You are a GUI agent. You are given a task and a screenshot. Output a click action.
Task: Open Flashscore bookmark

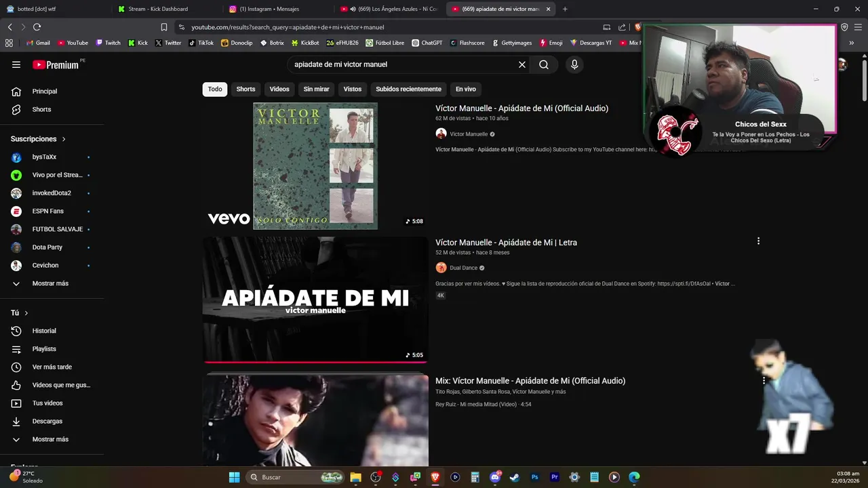[x=467, y=43]
